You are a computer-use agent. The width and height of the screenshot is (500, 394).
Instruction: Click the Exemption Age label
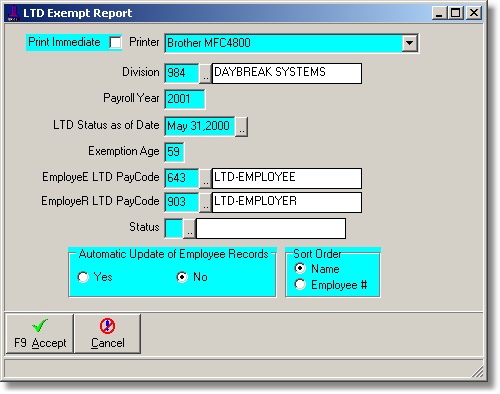(x=124, y=151)
